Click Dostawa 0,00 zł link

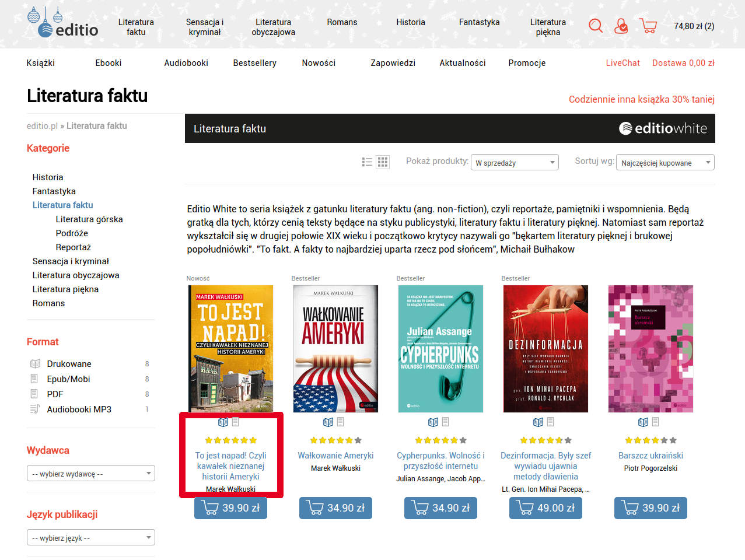(x=683, y=63)
